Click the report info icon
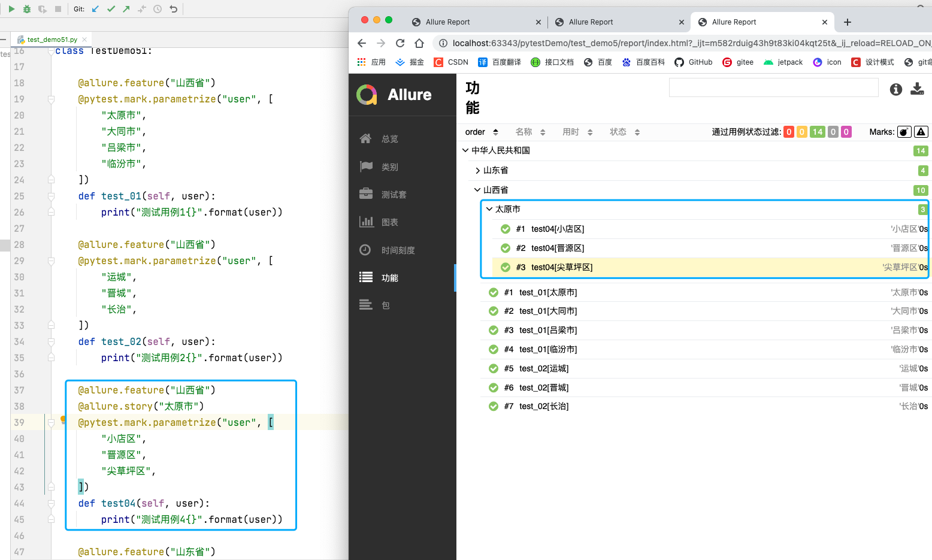This screenshot has width=932, height=560. [896, 89]
